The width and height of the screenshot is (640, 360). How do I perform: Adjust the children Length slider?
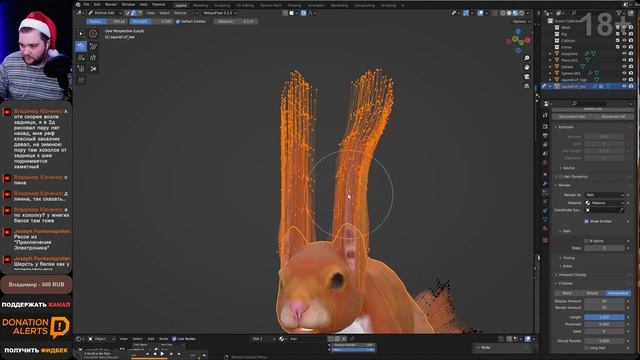604,317
